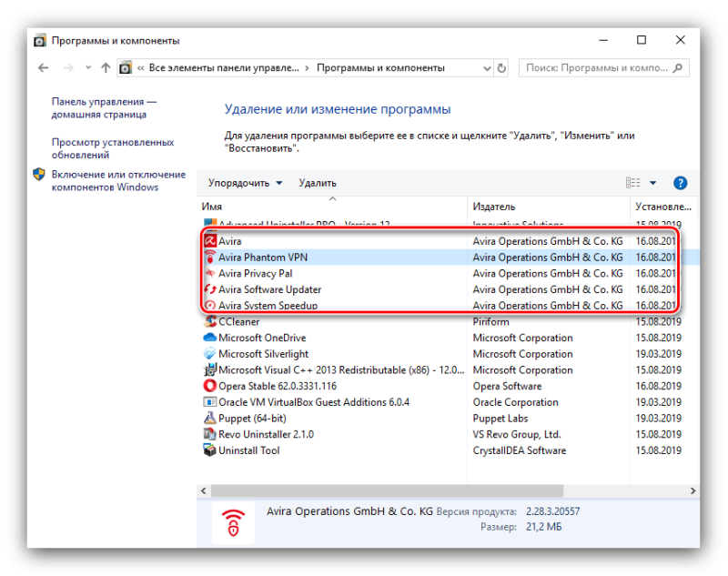Click the Avira Privacy Pal icon
This screenshot has width=728, height=576.
pos(210,273)
